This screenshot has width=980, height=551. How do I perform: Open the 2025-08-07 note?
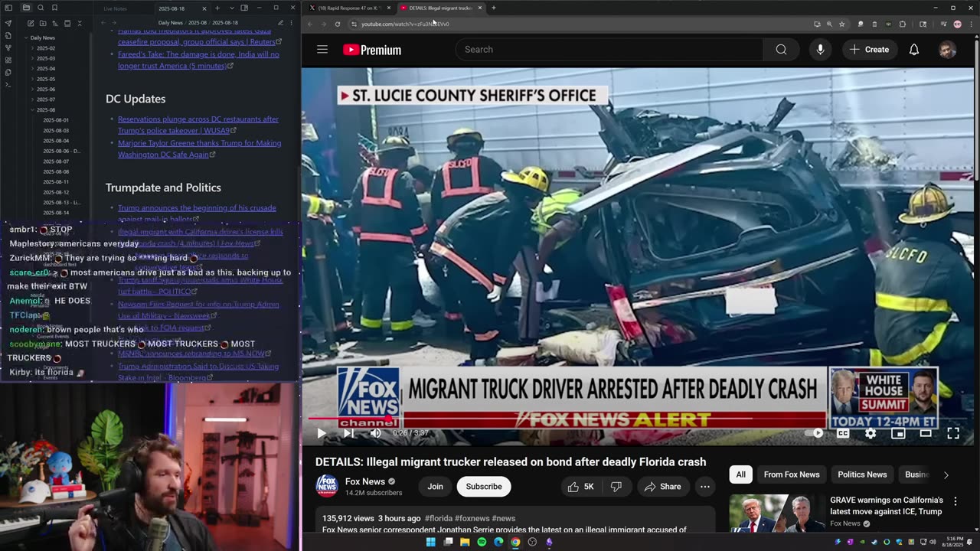click(56, 161)
